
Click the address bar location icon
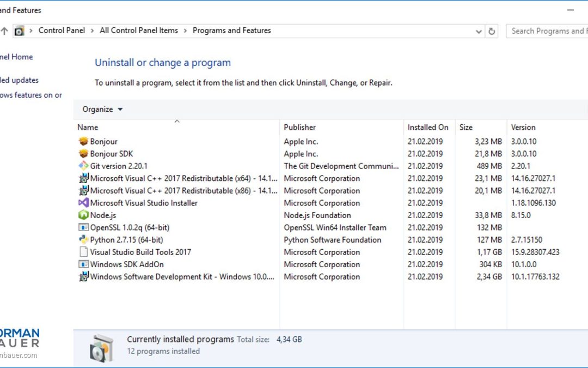(x=19, y=31)
